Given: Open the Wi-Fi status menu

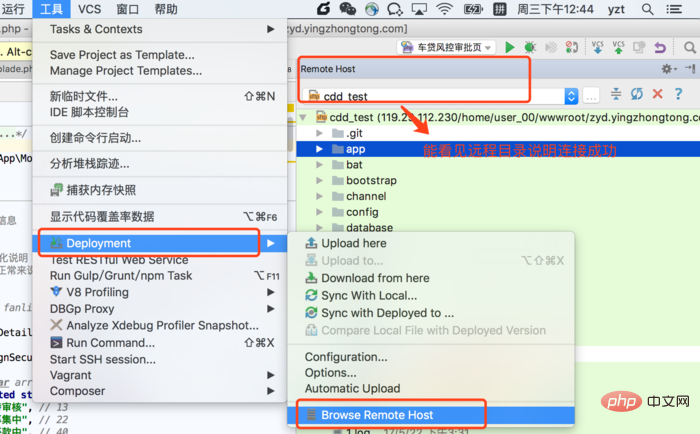Looking at the screenshot, I should point(444,9).
